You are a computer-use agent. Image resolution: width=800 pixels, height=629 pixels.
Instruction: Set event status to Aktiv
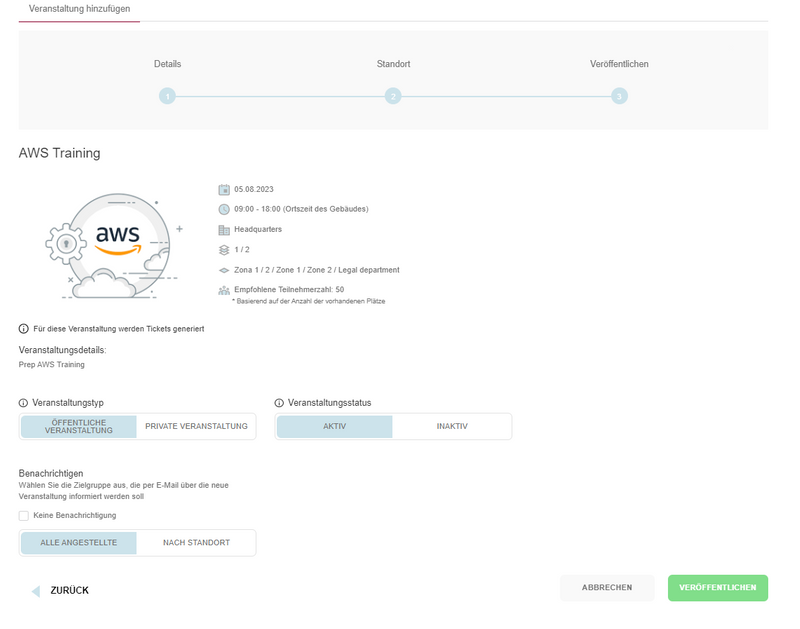point(334,426)
